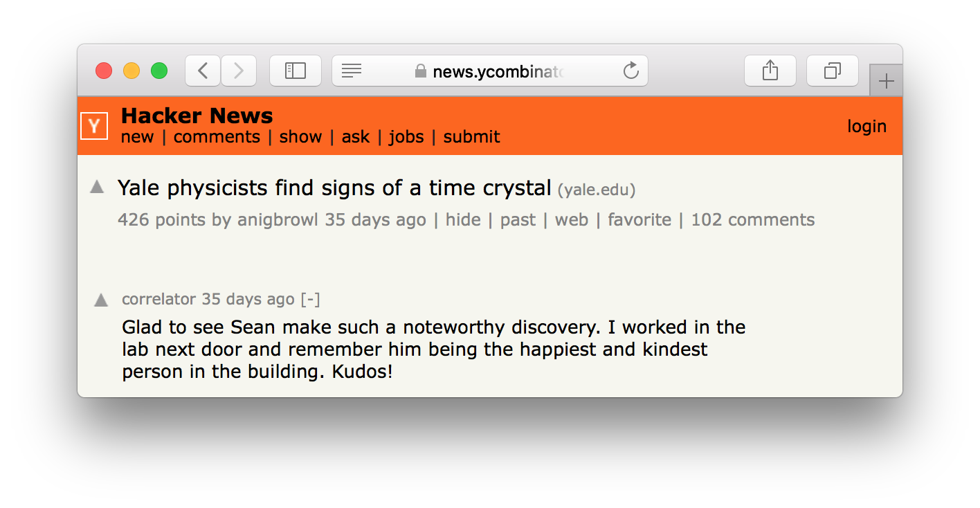Go to the "show" section
Screen dimensions: 980x508
(300, 137)
